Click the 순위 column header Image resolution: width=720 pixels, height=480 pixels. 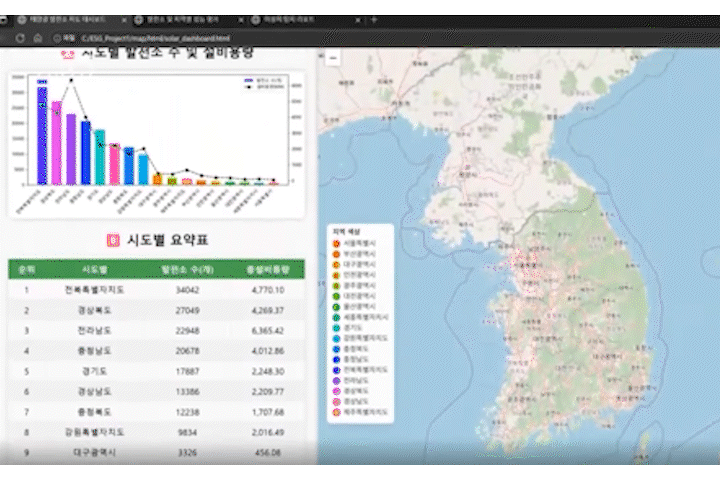click(26, 270)
